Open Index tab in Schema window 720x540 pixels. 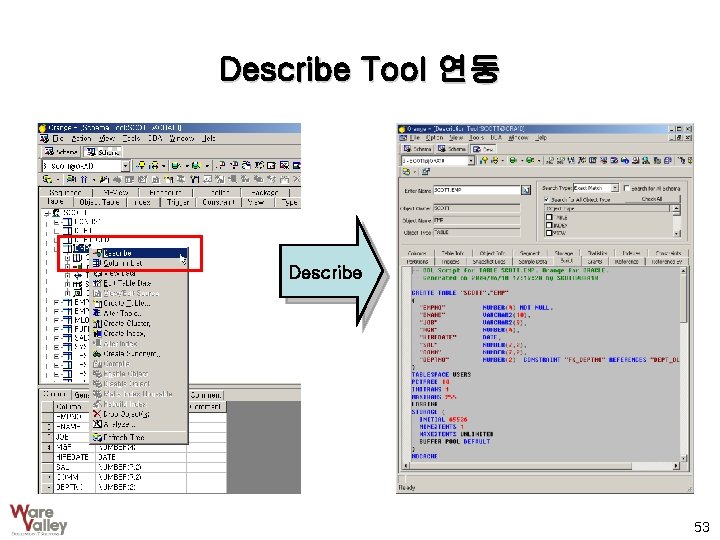coord(143,202)
